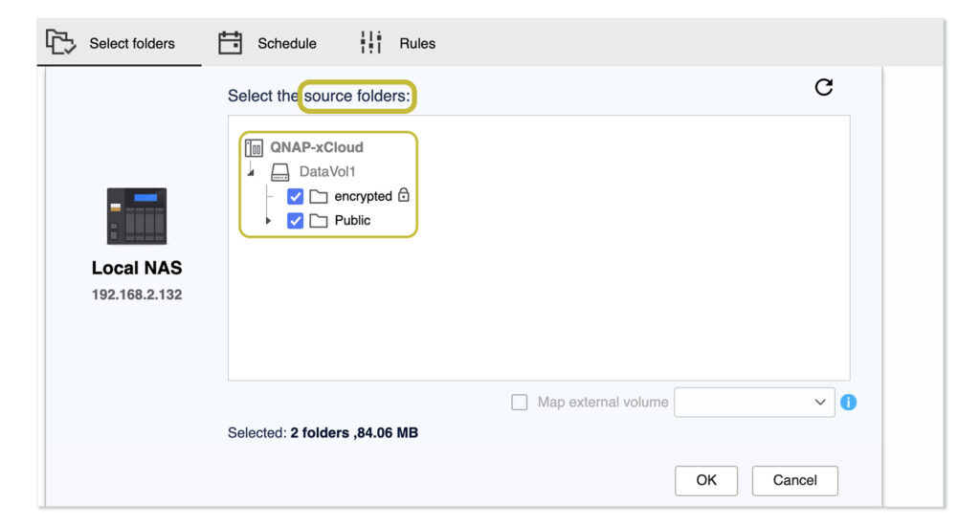Uncheck the Public folder checkbox
980x525 pixels.
click(296, 221)
